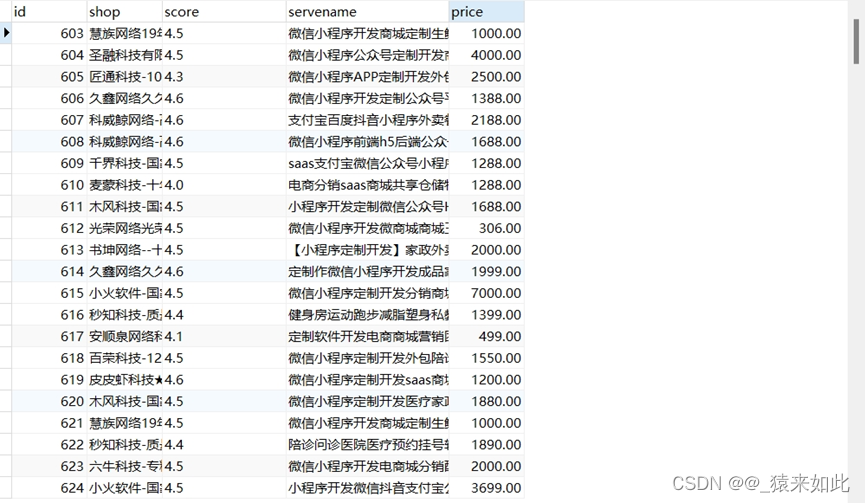The height and width of the screenshot is (503, 865).
Task: Select id cell 623
Action: point(49,467)
